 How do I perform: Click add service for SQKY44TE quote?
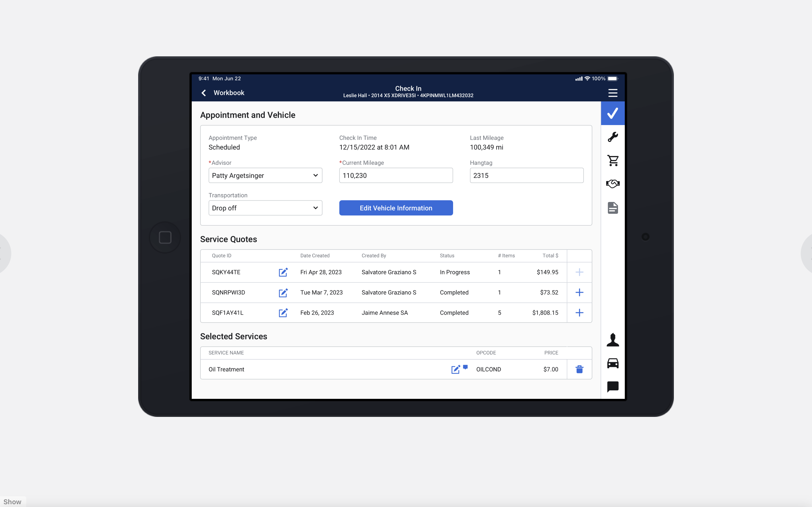click(x=579, y=272)
